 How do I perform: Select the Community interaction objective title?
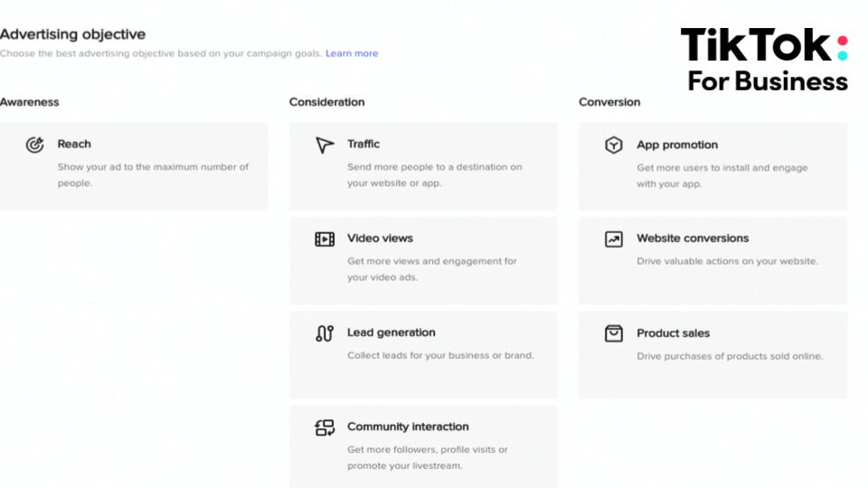408,427
